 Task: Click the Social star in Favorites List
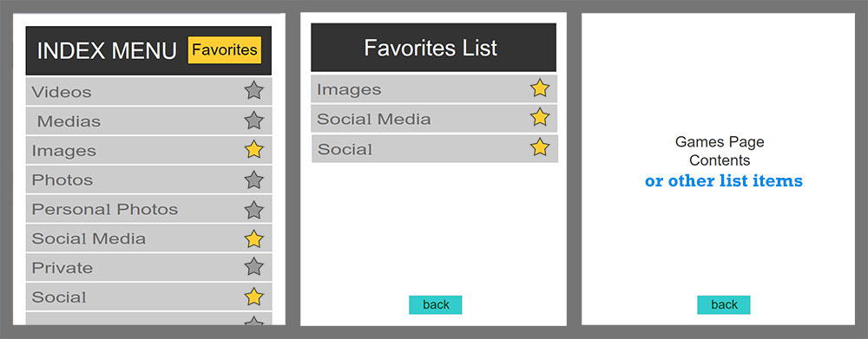[x=540, y=147]
